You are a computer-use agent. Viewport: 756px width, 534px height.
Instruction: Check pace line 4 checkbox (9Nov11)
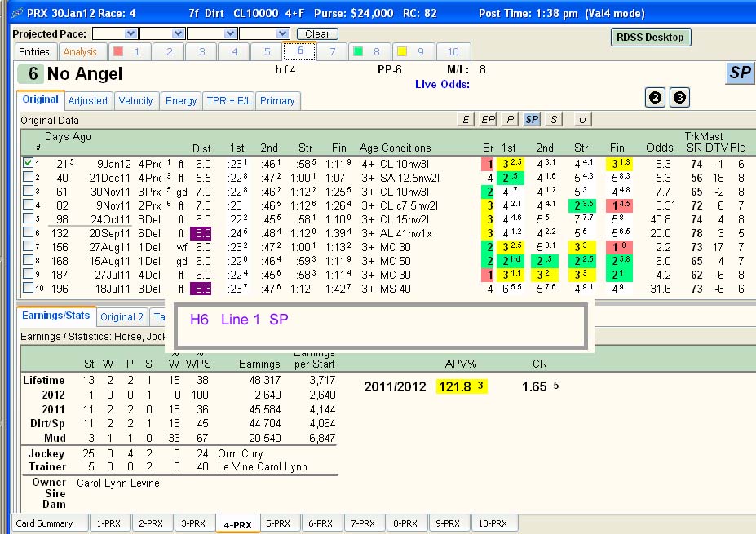pyautogui.click(x=28, y=205)
